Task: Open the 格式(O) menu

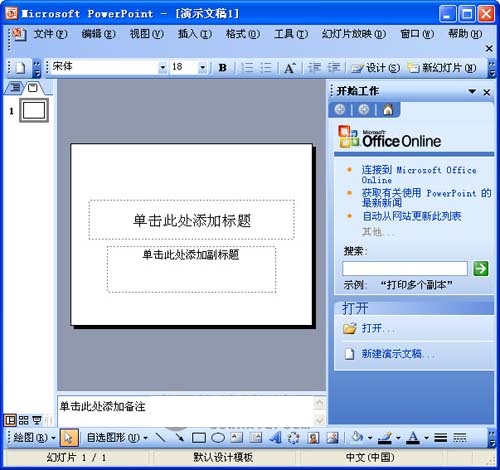Action: point(243,34)
